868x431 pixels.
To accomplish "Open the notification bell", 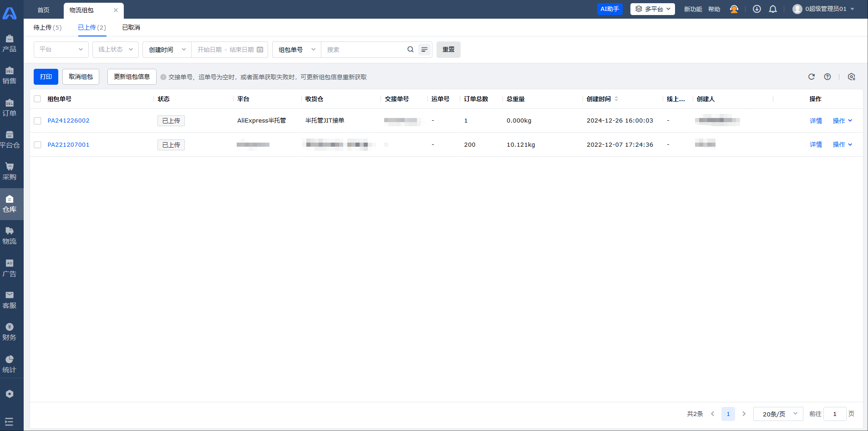I will click(773, 9).
